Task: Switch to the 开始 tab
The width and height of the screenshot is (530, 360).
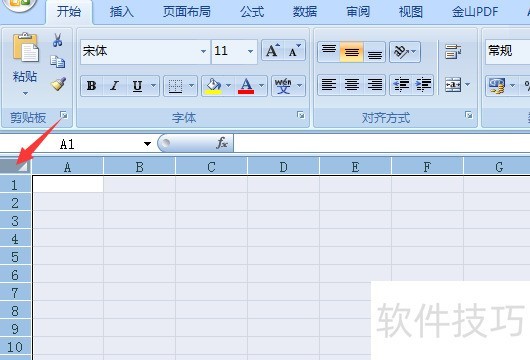Action: 69,12
